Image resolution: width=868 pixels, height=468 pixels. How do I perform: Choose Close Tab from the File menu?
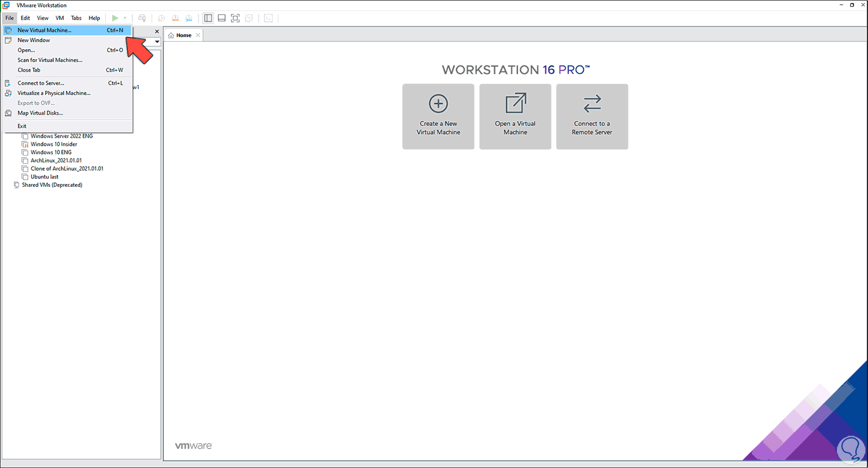(x=68, y=70)
